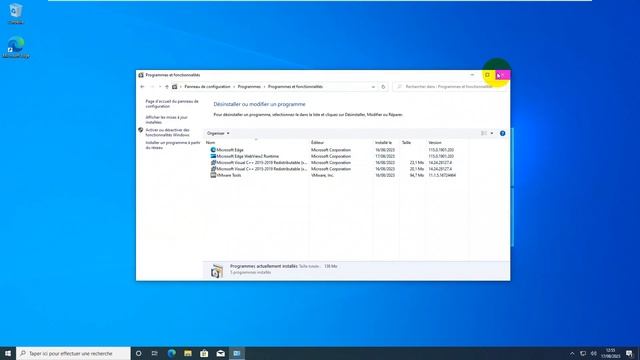Open the Corbeille desktop icon
Viewport: 640px width, 360px height.
pyautogui.click(x=16, y=13)
